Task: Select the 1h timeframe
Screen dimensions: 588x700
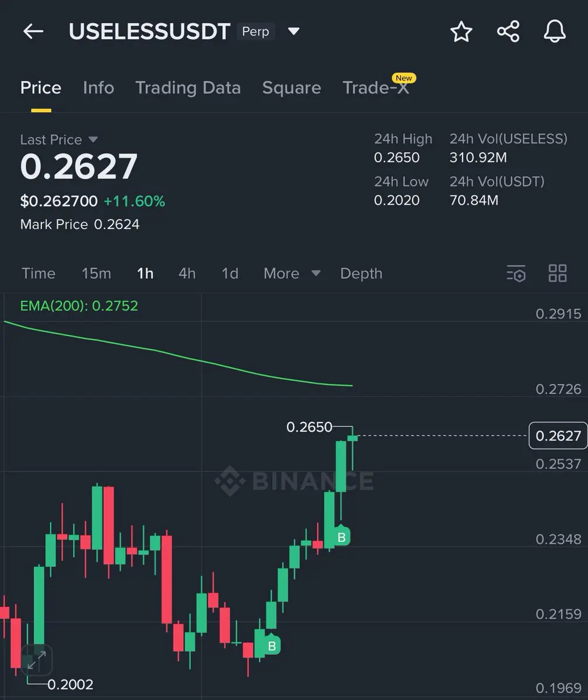Action: tap(145, 273)
